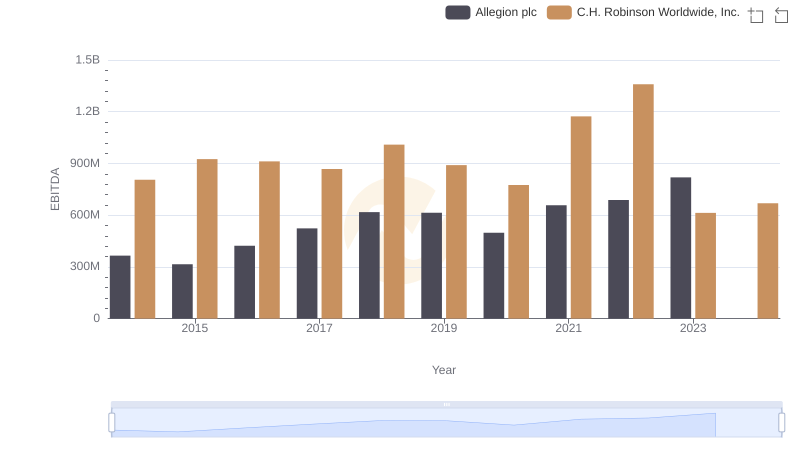Click the EBITDA axis title

tap(55, 189)
